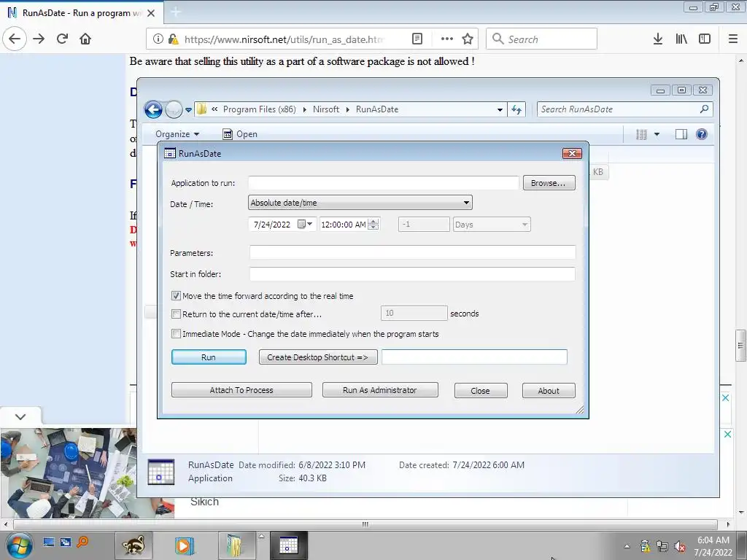The image size is (747, 560).
Task: Click Explorer forward arrow button
Action: coord(174,110)
